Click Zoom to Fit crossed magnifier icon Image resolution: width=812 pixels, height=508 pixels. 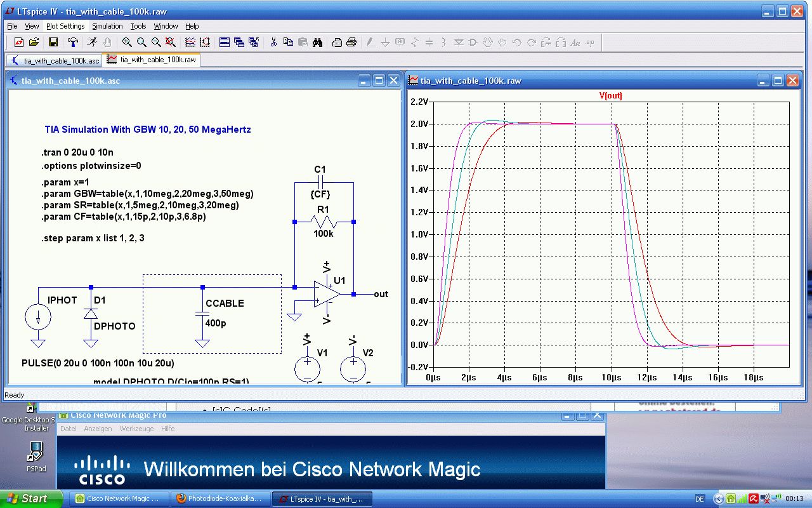171,43
